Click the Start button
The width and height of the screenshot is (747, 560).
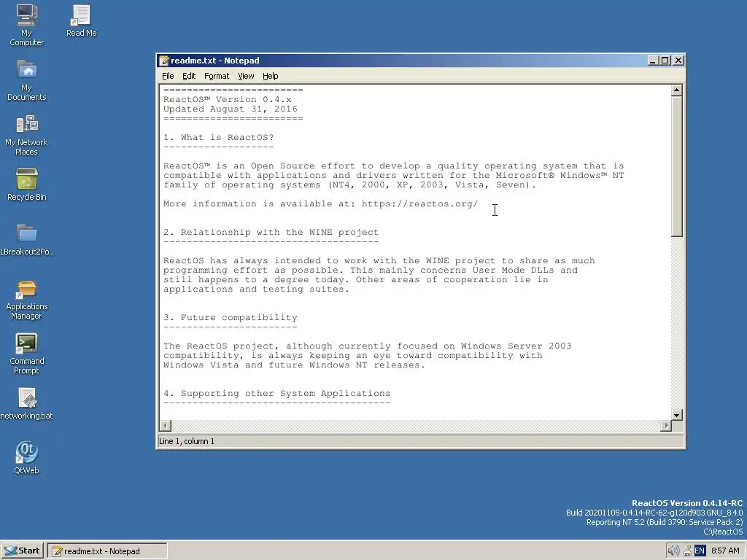pos(23,551)
